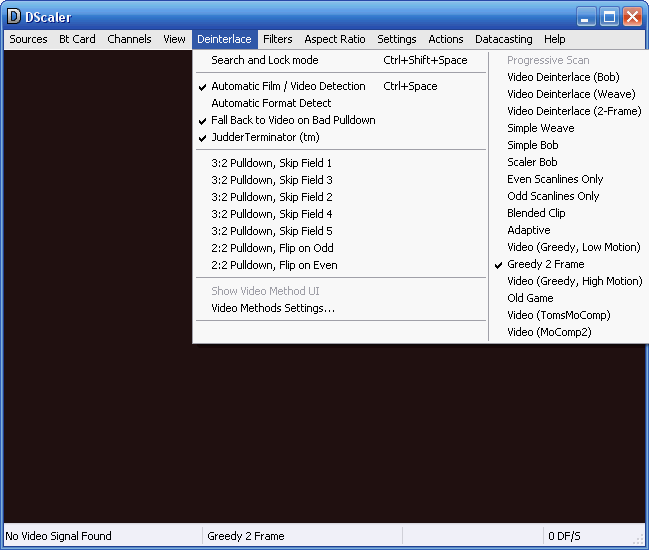
Task: Maximize the DScaler window
Action: point(609,17)
